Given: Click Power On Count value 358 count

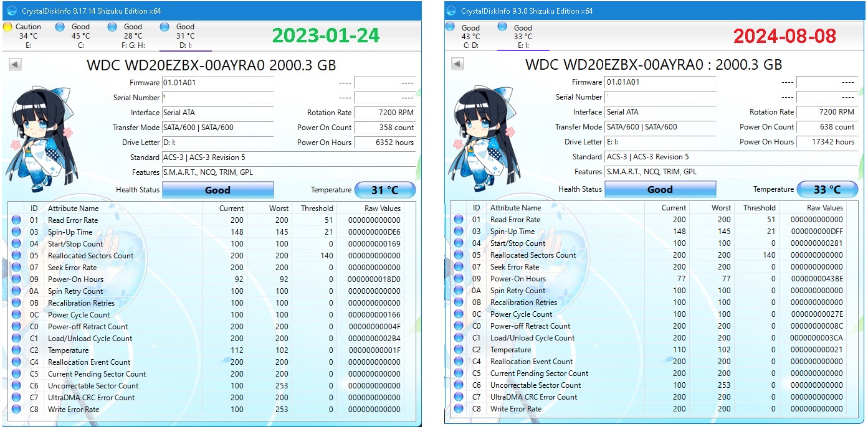Looking at the screenshot, I should 384,128.
